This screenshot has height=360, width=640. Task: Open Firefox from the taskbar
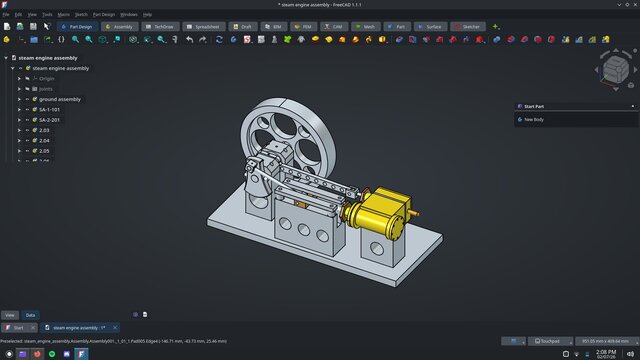[37, 354]
